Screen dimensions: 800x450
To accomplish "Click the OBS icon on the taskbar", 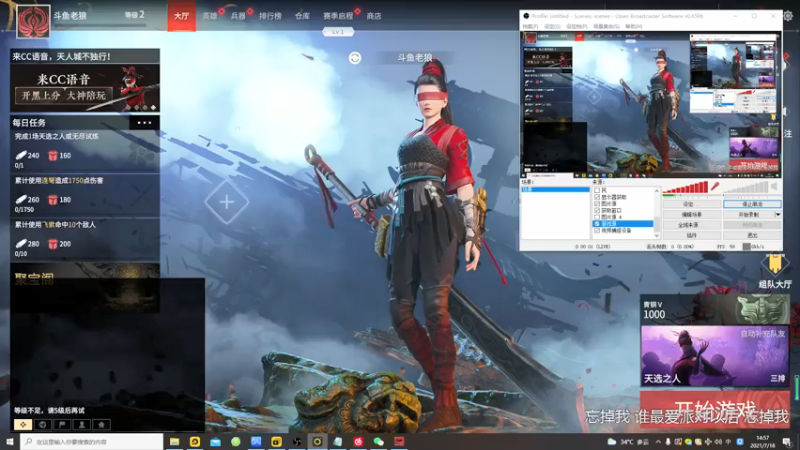I will coord(297,442).
